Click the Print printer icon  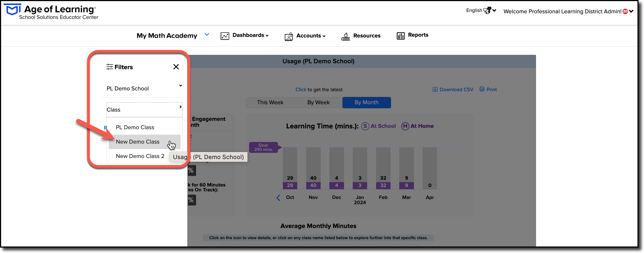[482, 89]
